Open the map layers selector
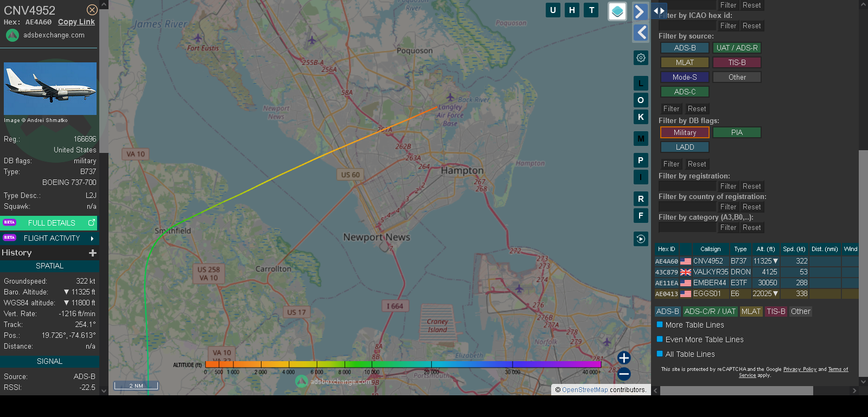868x417 pixels. pos(617,11)
